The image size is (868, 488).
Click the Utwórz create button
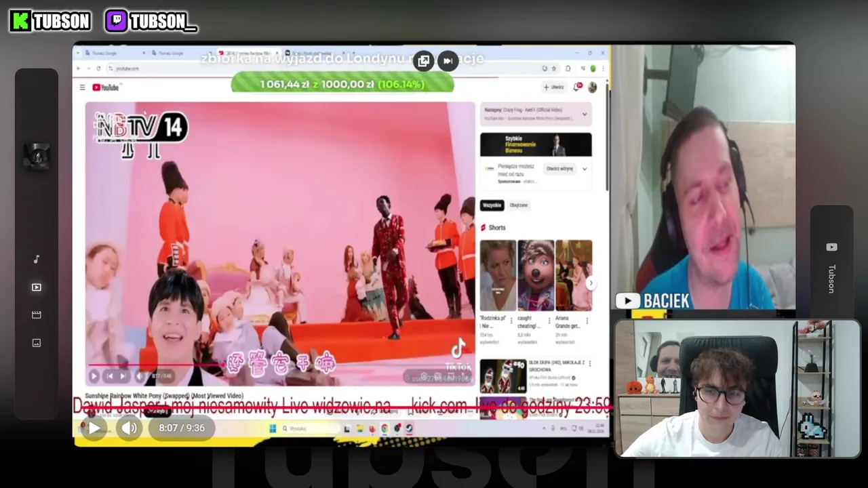554,87
